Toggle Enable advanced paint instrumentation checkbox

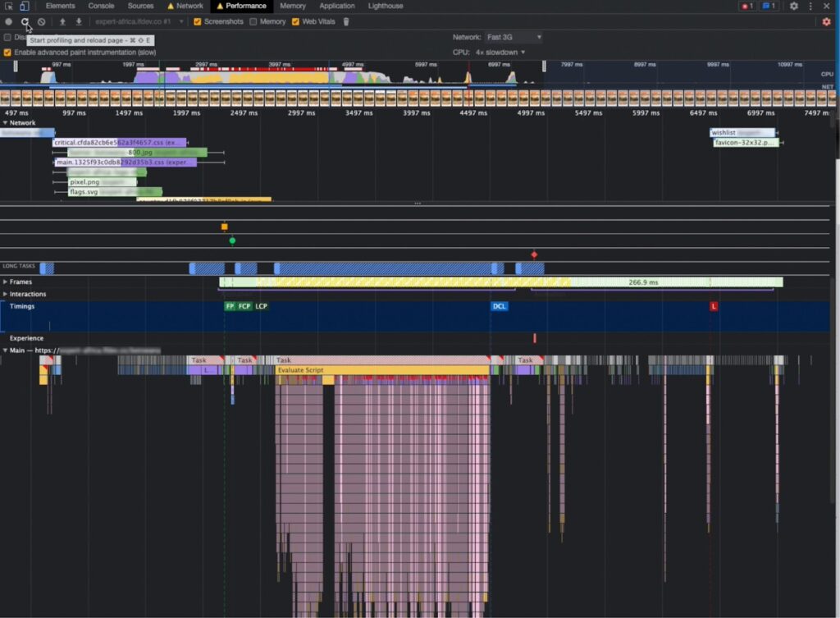tap(7, 53)
